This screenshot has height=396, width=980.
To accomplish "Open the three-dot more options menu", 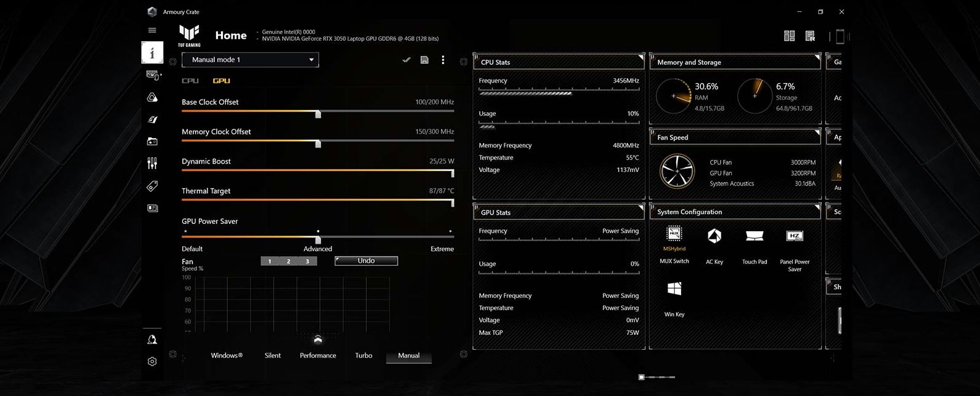I will coord(443,60).
